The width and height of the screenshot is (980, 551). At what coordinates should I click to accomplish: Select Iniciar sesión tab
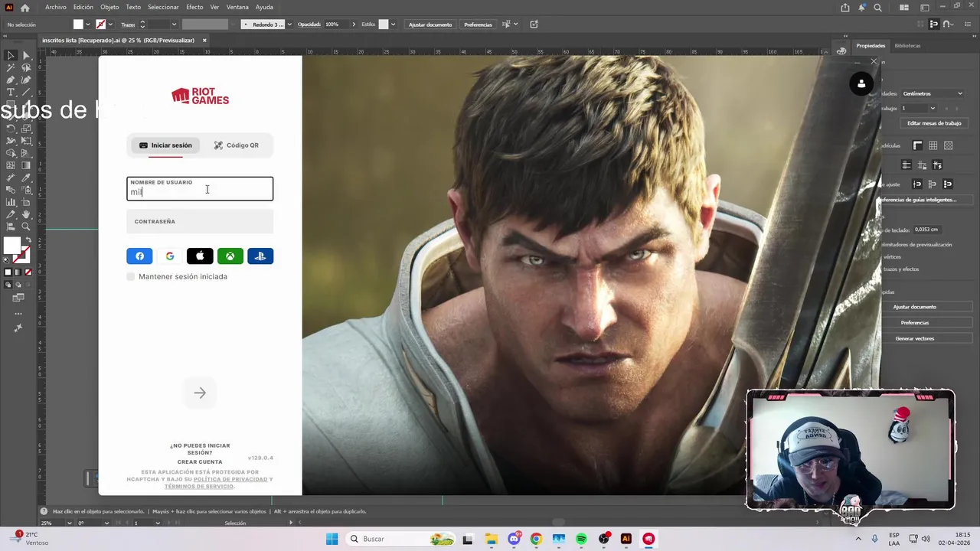point(165,145)
